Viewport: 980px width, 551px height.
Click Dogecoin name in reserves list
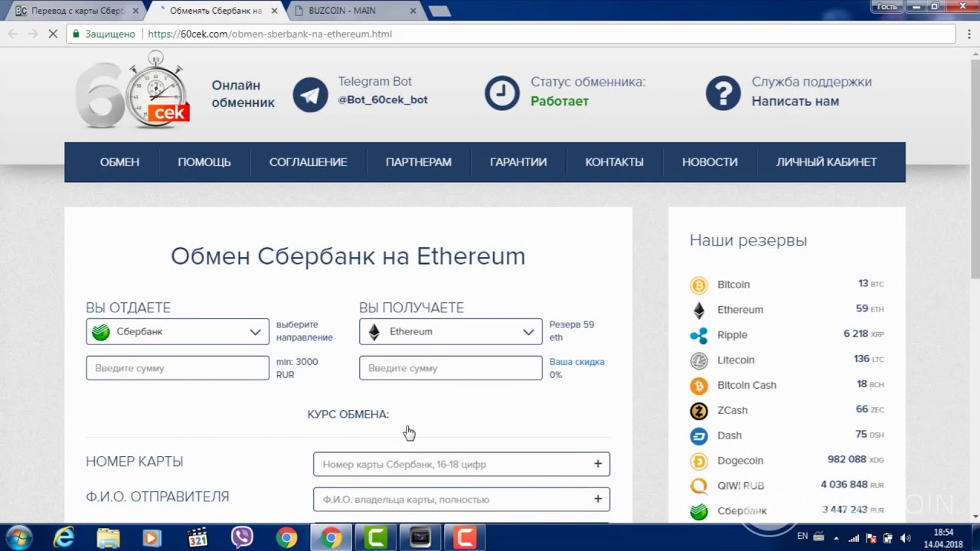740,461
